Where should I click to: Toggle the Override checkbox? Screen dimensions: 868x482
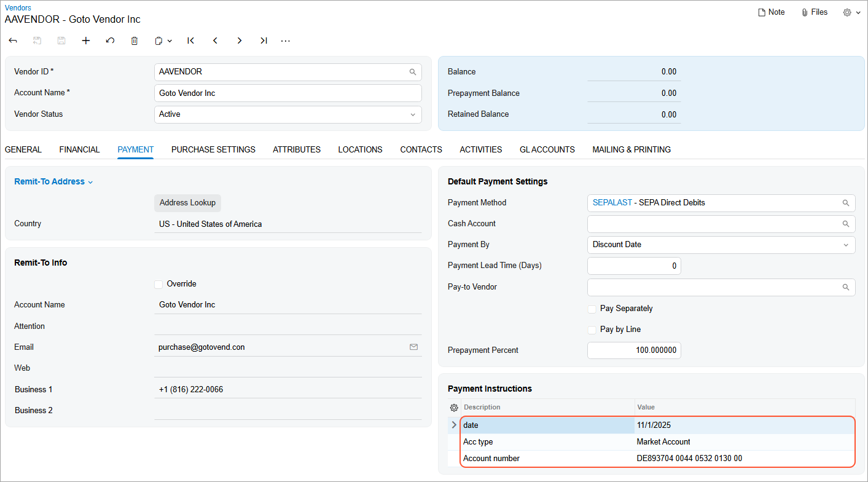point(158,284)
